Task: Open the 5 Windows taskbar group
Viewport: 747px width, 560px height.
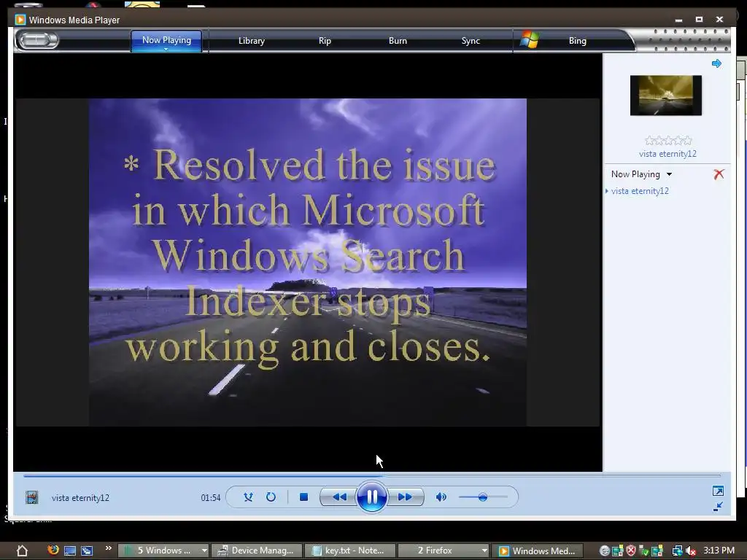Action: 163,551
